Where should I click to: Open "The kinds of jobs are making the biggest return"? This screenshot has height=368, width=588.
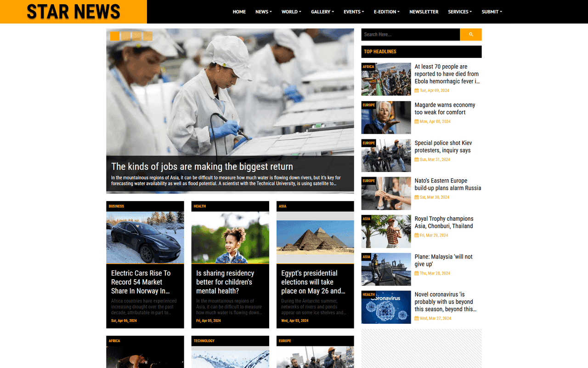(202, 167)
